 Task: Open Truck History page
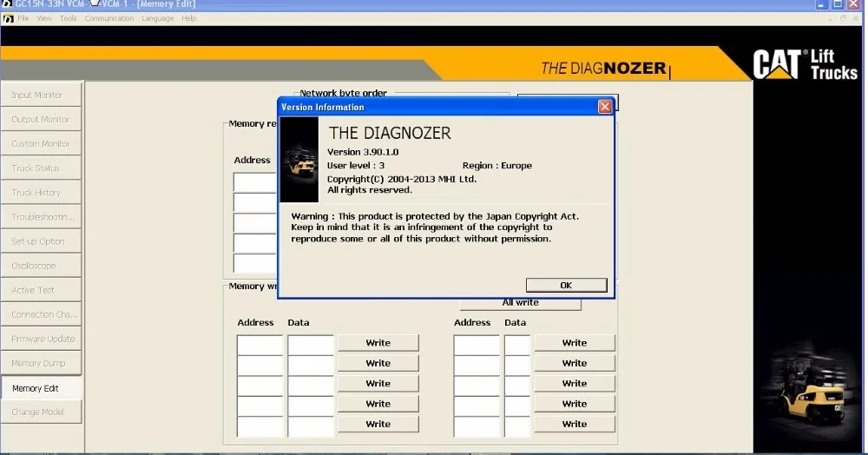pos(42,192)
